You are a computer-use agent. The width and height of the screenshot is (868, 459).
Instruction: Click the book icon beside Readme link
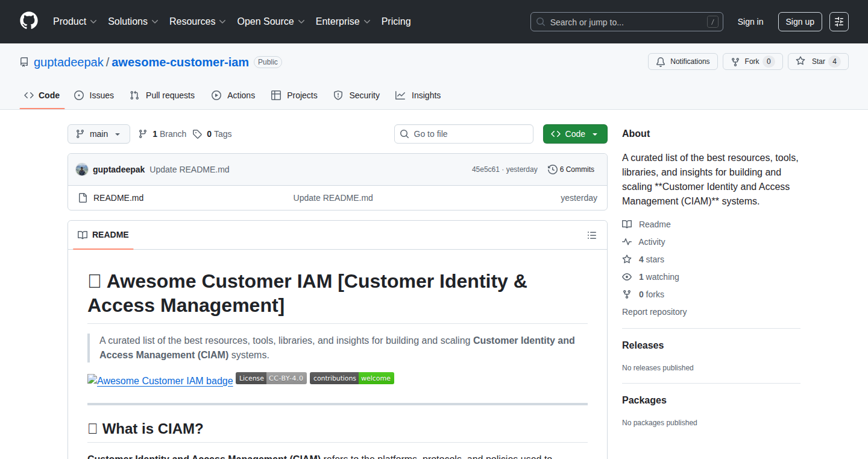[627, 224]
